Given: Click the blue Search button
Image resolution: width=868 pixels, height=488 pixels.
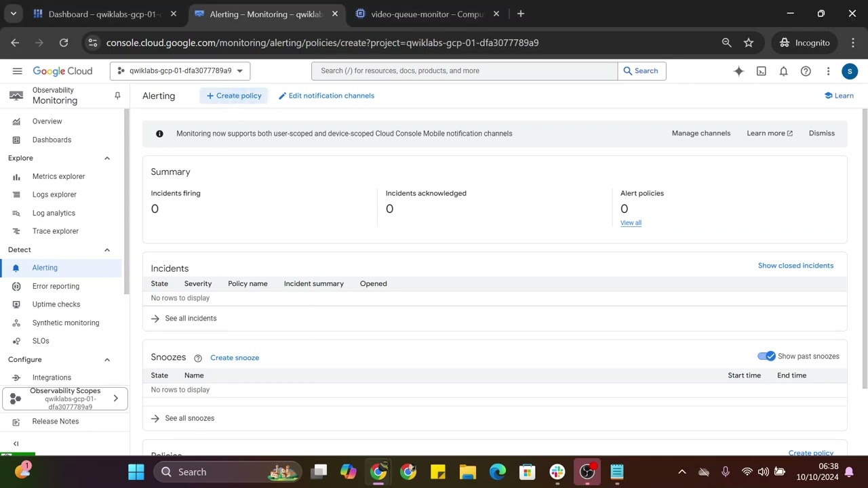Looking at the screenshot, I should pos(642,71).
